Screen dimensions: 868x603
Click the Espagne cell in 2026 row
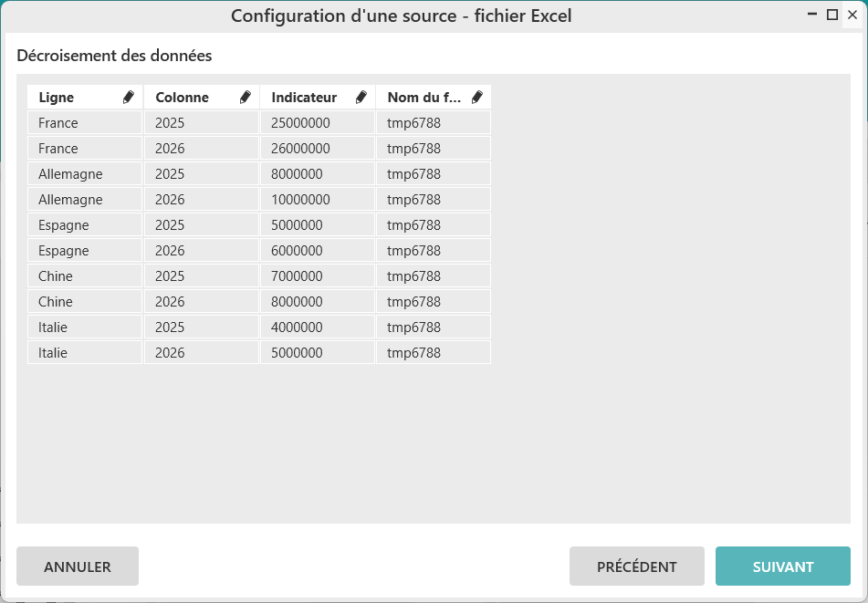point(64,251)
